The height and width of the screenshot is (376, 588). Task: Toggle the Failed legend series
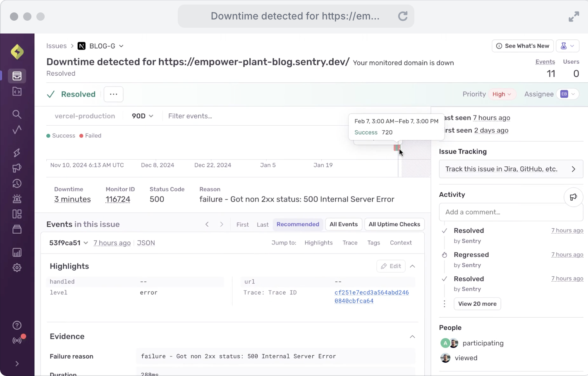[90, 136]
